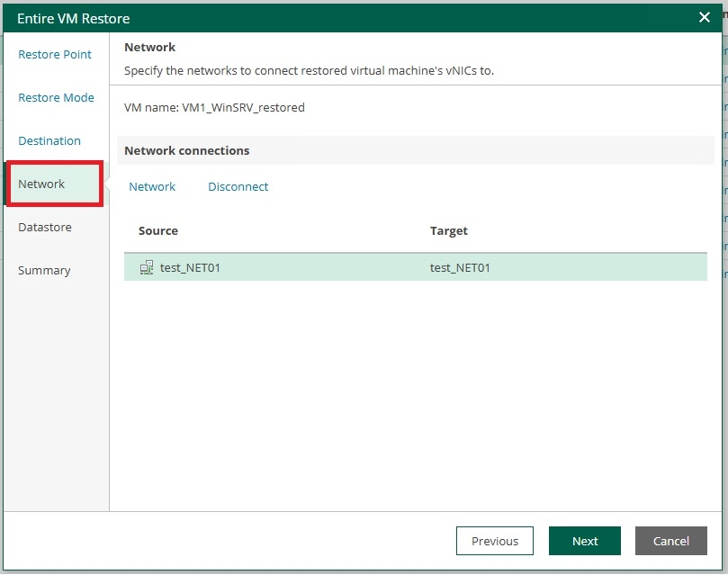Open the Restore Mode step
The image size is (728, 575).
click(56, 97)
